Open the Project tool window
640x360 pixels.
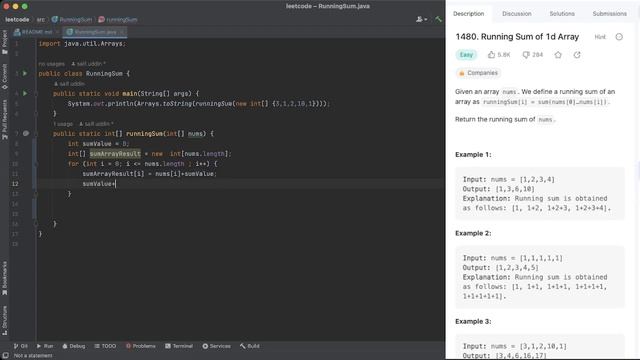[x=4, y=42]
